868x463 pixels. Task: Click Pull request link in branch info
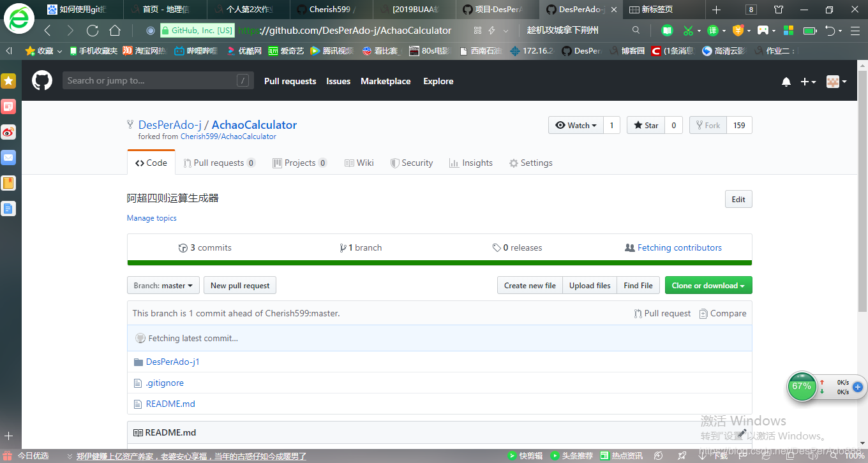(x=662, y=313)
